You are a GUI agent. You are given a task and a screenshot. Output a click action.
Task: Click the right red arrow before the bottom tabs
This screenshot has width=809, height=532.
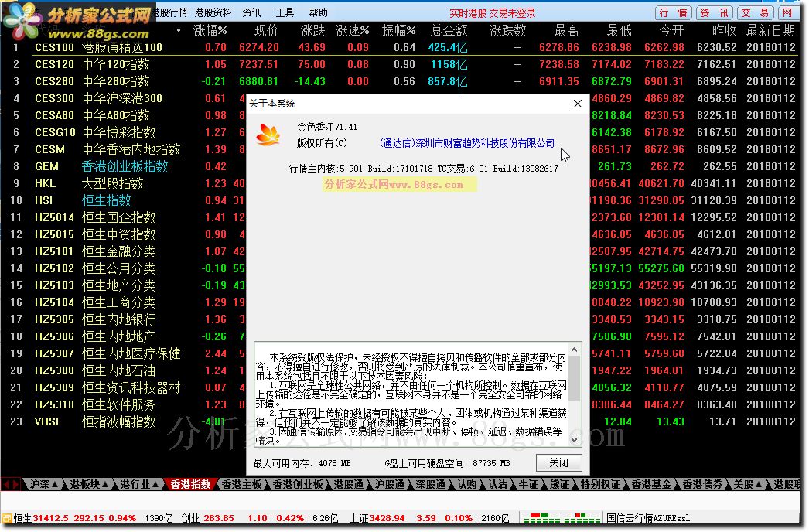(16, 485)
